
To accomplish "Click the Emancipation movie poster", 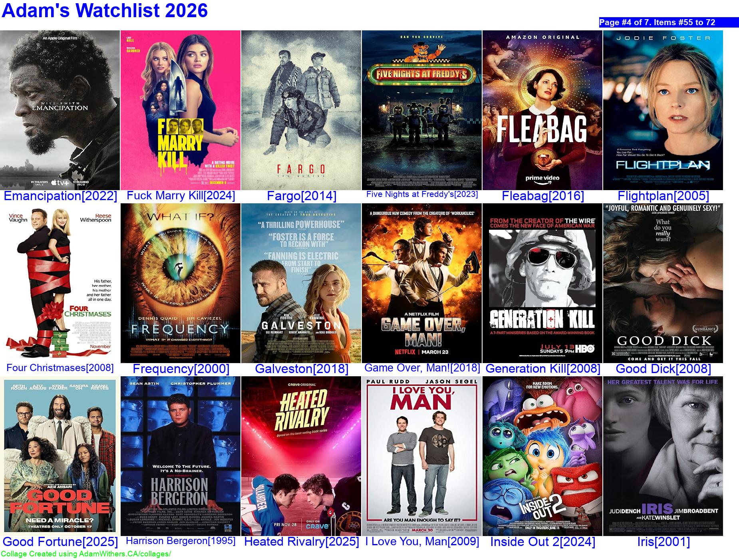I will click(x=60, y=110).
